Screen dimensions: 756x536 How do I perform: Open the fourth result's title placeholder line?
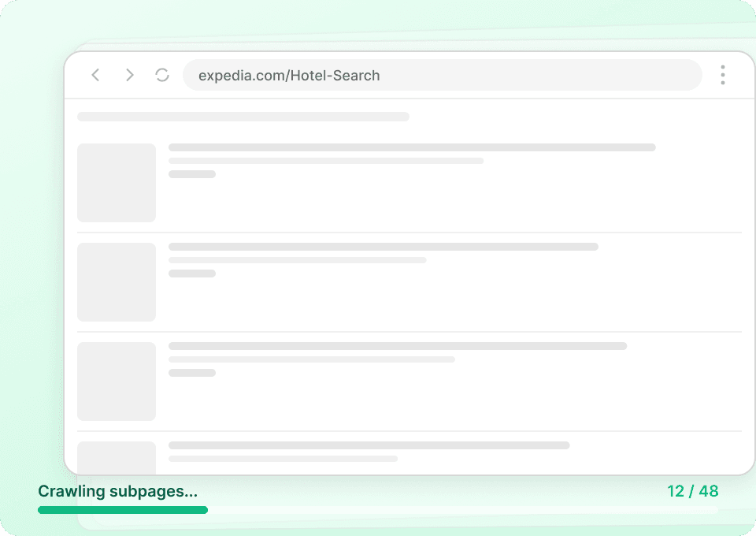pyautogui.click(x=369, y=445)
